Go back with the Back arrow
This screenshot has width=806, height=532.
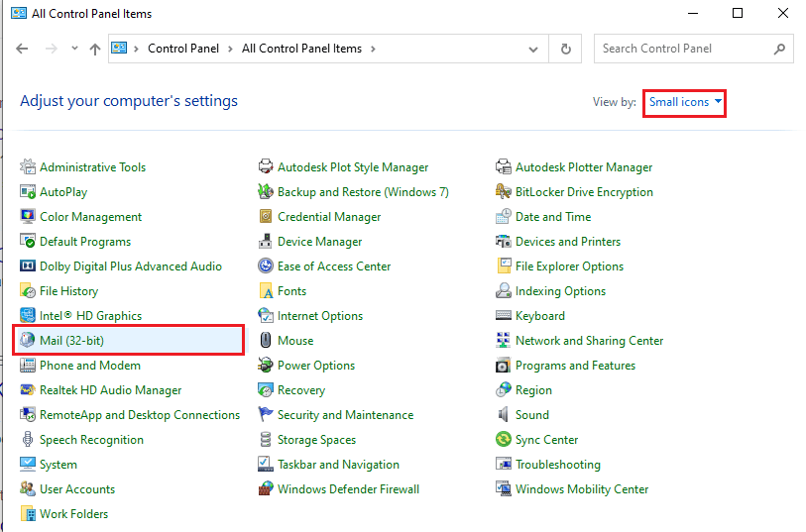pos(22,49)
